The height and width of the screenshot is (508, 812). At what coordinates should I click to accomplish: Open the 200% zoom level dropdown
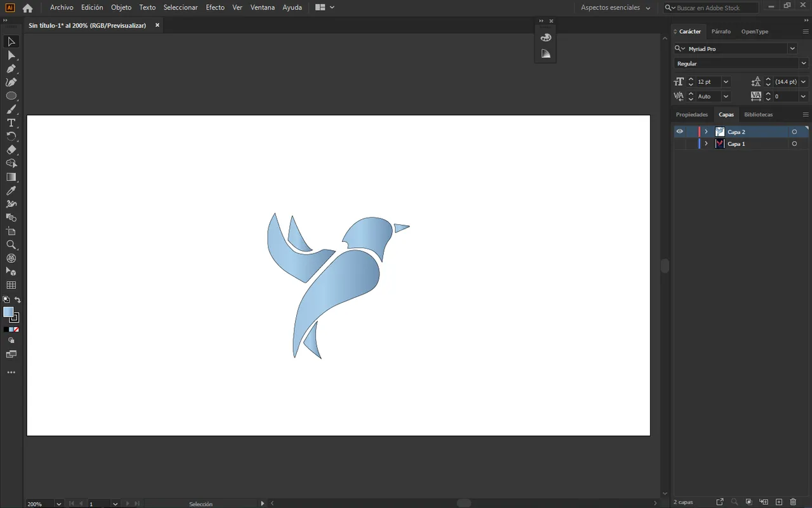pos(59,504)
